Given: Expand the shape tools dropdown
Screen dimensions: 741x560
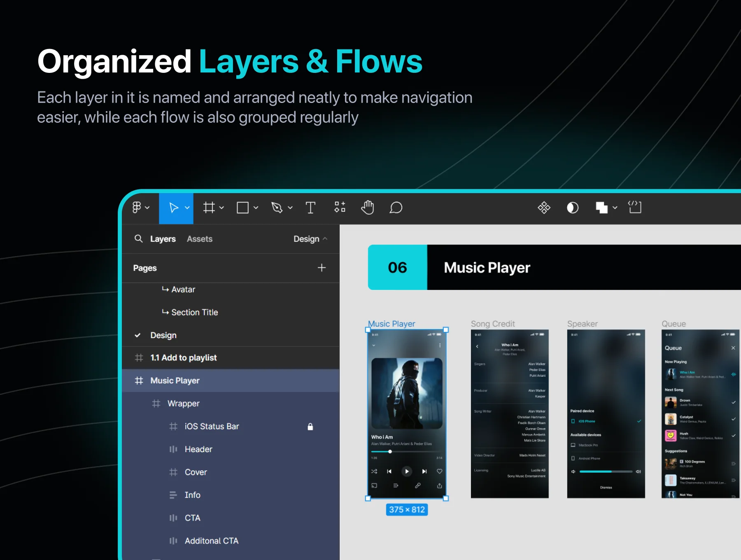Looking at the screenshot, I should point(256,208).
